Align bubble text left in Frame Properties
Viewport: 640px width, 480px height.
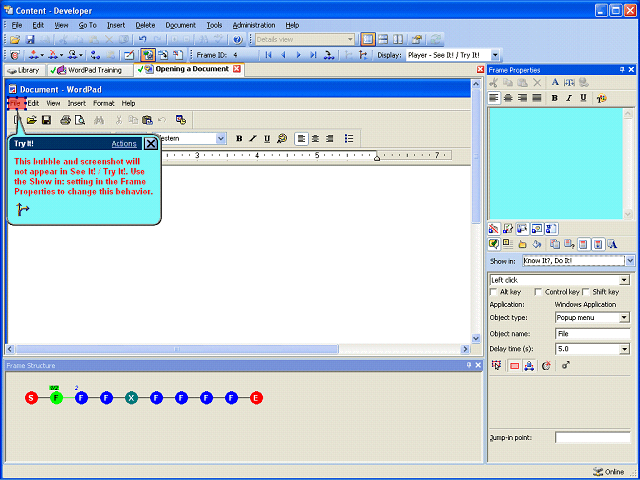click(x=494, y=98)
